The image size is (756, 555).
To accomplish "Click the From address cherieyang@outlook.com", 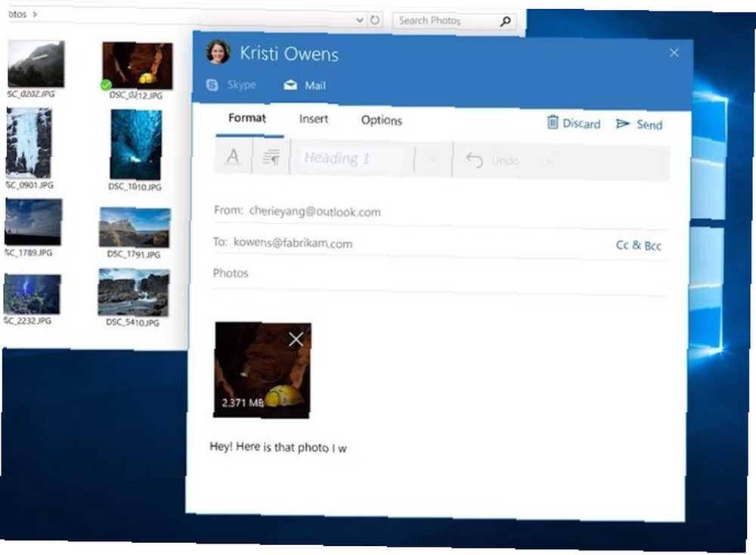I will click(314, 211).
